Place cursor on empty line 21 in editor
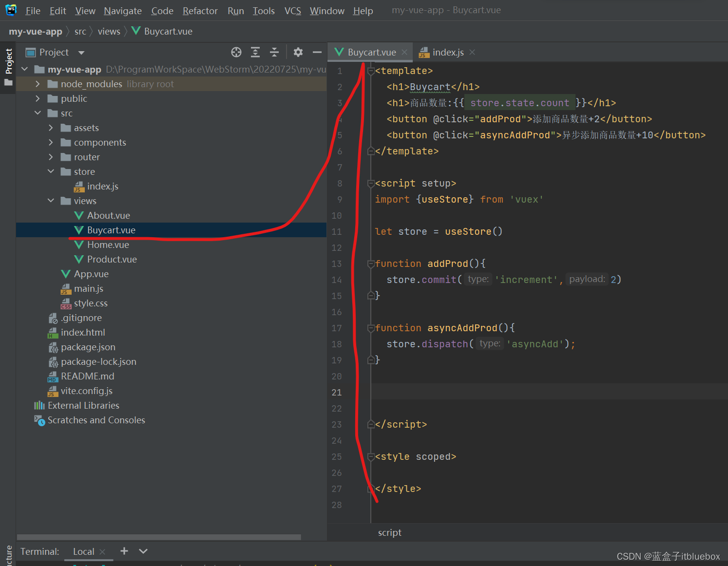 pyautogui.click(x=549, y=392)
